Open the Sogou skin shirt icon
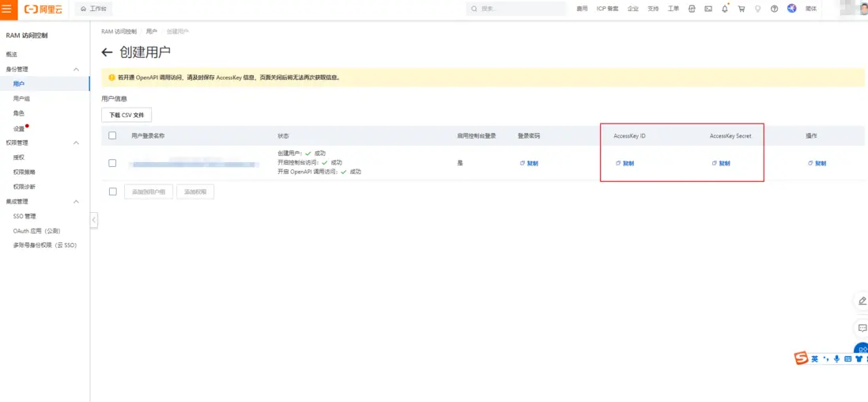This screenshot has height=402, width=868. [859, 359]
